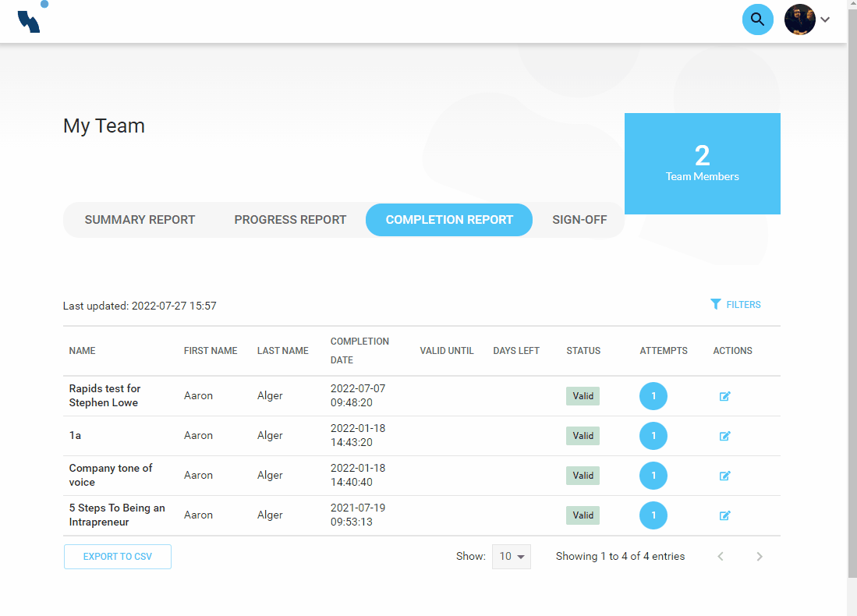The width and height of the screenshot is (857, 616).
Task: Open the Filters panel
Action: 735,305
